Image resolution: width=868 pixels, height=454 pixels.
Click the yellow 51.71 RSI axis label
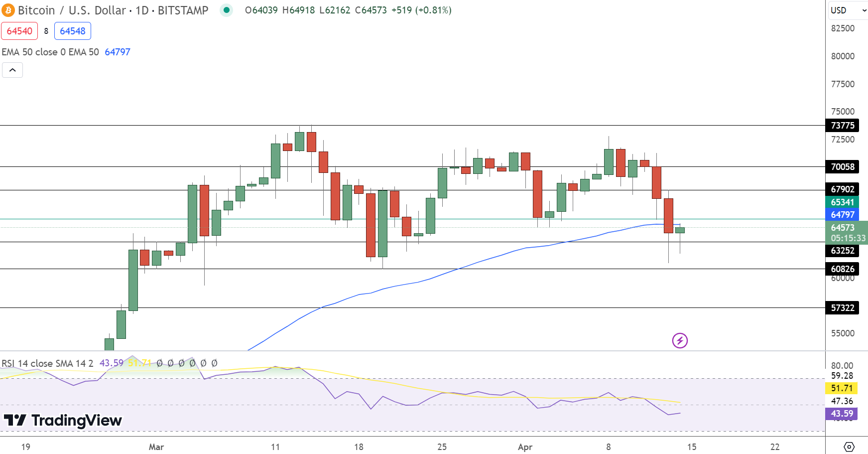[x=842, y=388]
